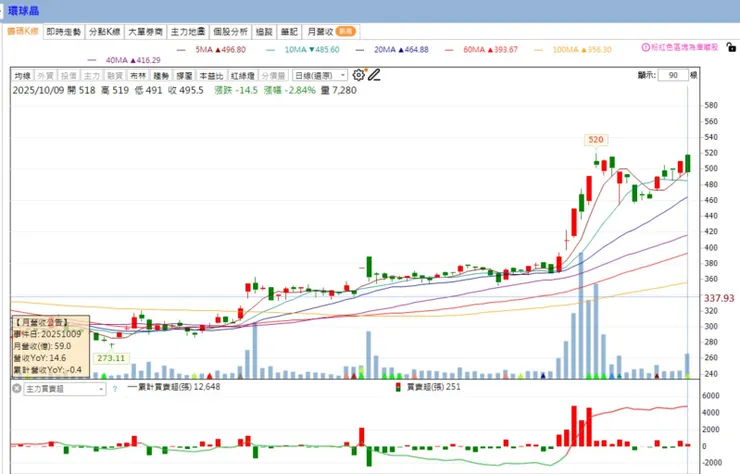The image size is (740, 474).
Task: Switch to the 主力地圖 tab
Action: point(188,32)
